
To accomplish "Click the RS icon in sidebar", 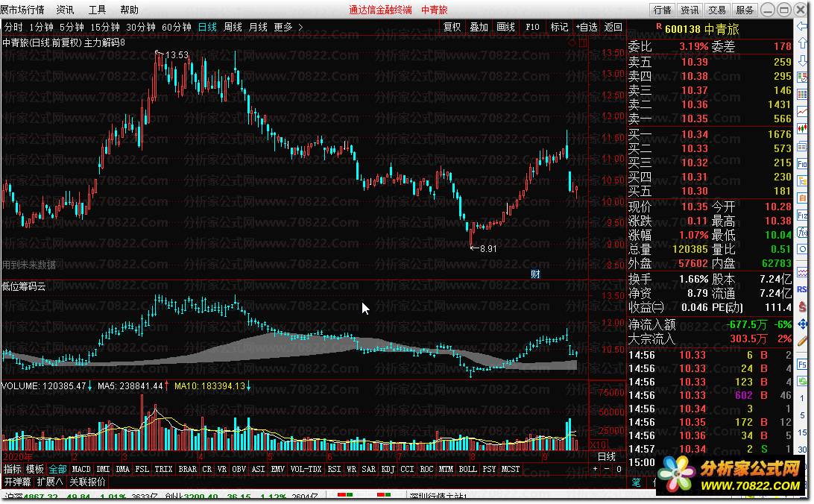I will (802, 289).
